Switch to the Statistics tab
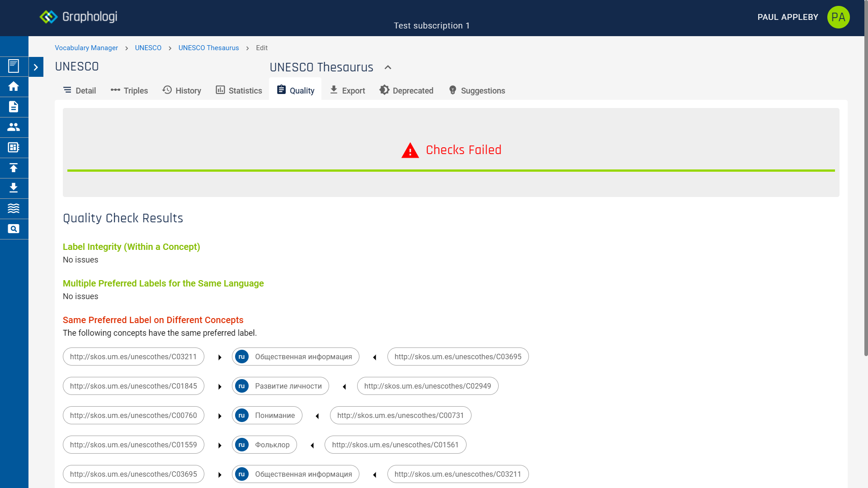The width and height of the screenshot is (868, 488). click(x=239, y=90)
